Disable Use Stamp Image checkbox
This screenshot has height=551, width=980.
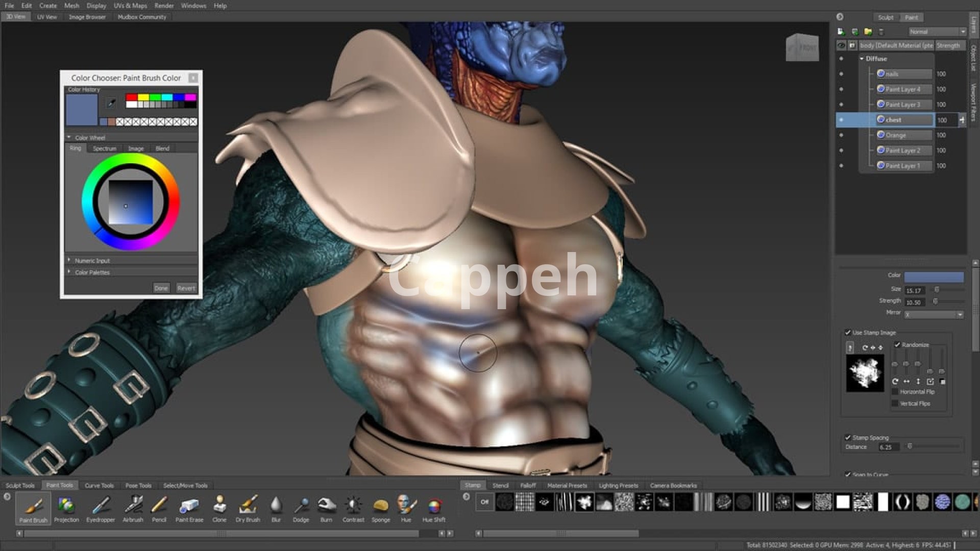click(848, 333)
